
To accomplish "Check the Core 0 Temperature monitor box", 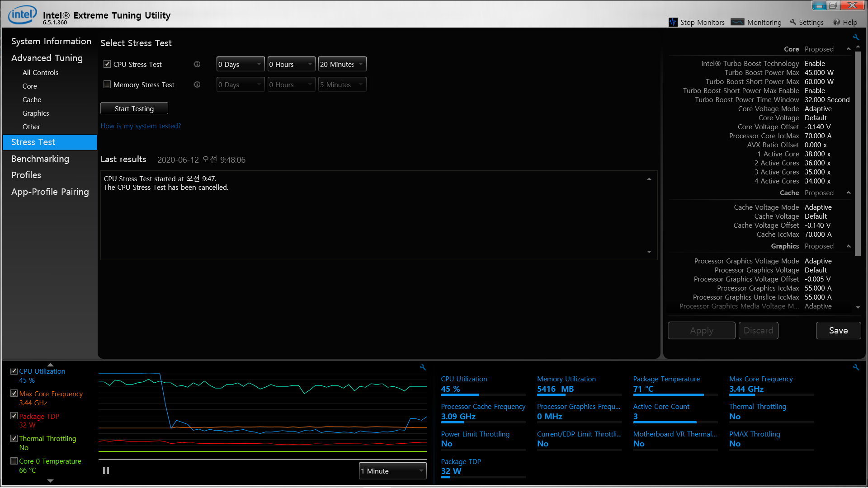I will coord(14,461).
